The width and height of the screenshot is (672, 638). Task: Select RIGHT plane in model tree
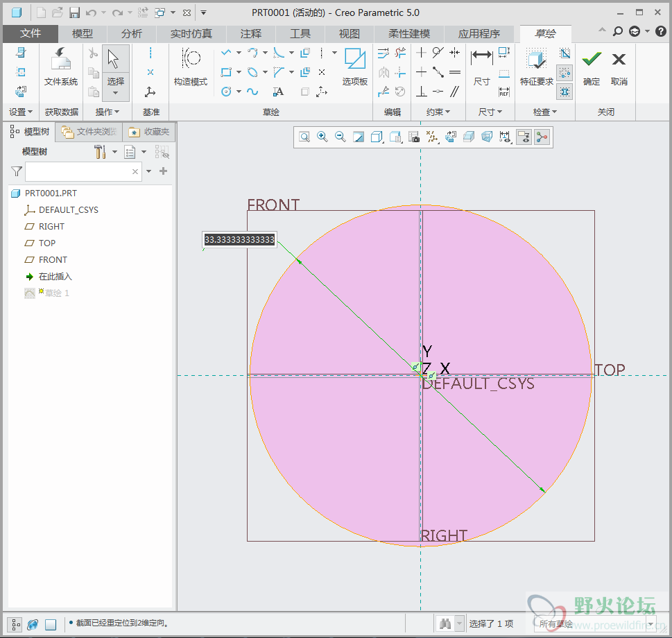[51, 226]
